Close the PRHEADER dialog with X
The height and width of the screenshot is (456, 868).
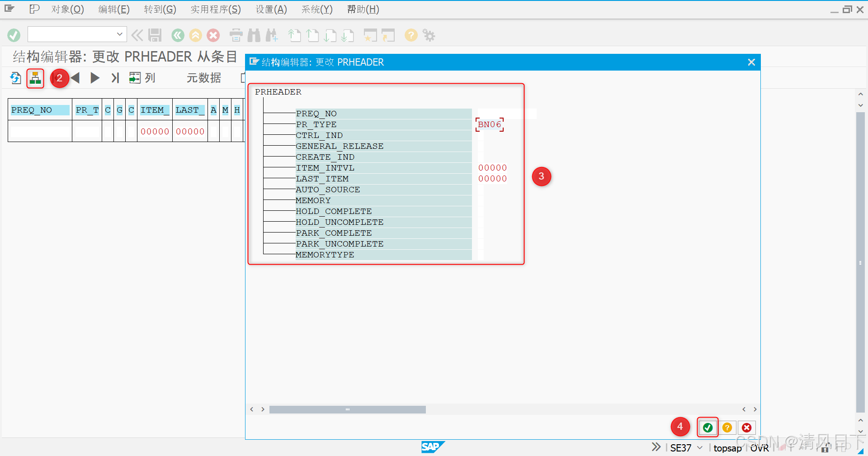click(751, 62)
